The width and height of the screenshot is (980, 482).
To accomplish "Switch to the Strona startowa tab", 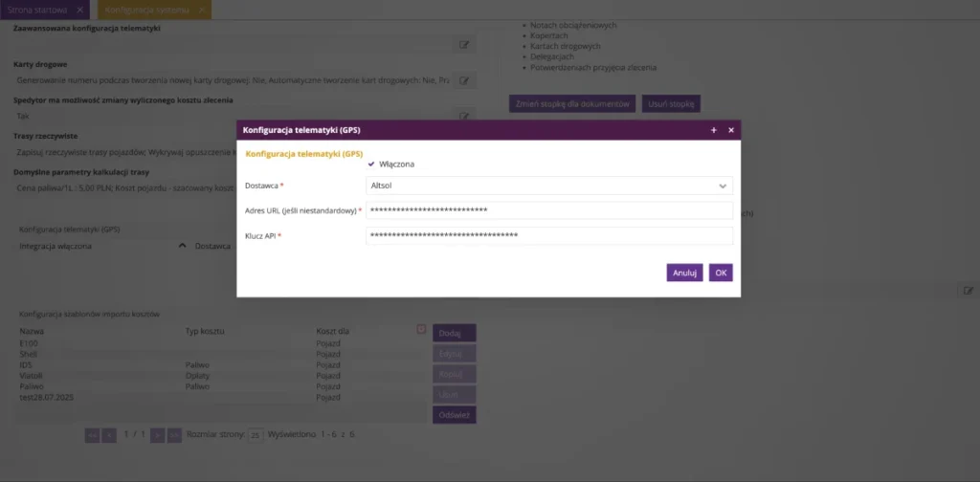I will click(37, 10).
